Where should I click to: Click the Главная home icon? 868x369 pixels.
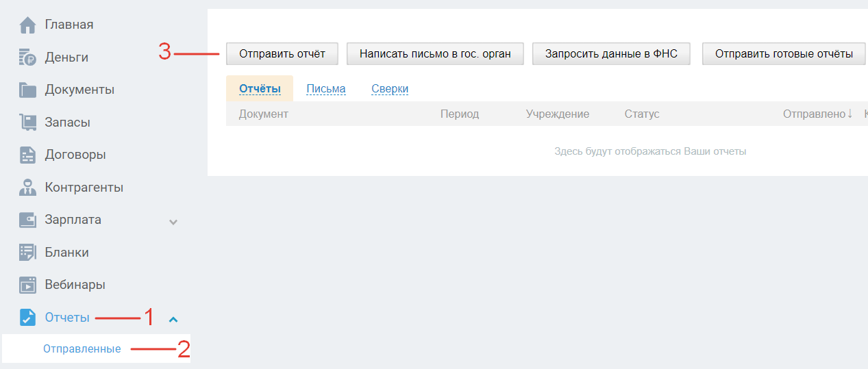(27, 25)
